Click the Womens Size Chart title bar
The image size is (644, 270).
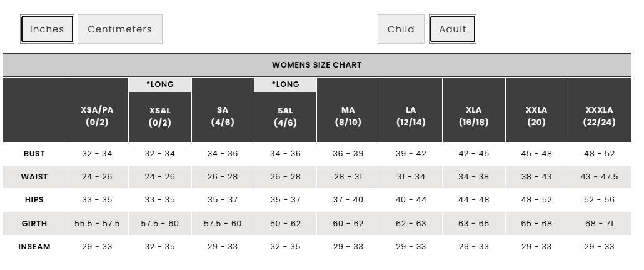click(316, 65)
